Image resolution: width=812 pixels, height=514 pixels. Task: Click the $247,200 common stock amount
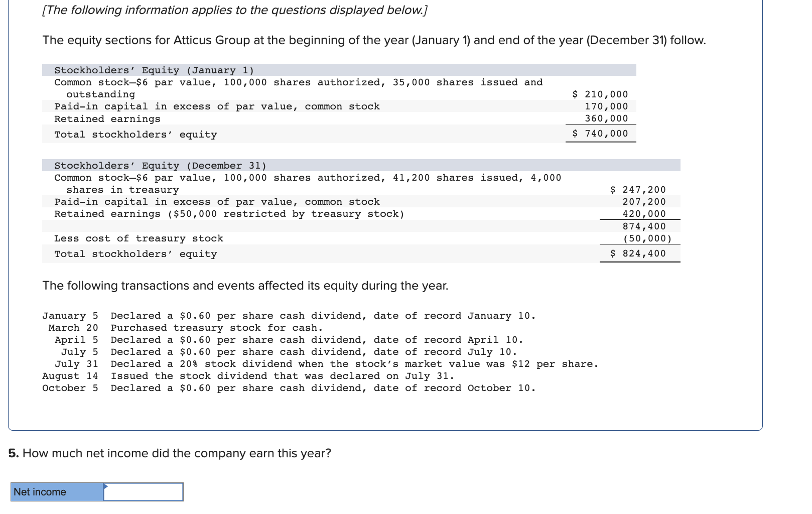click(x=638, y=189)
